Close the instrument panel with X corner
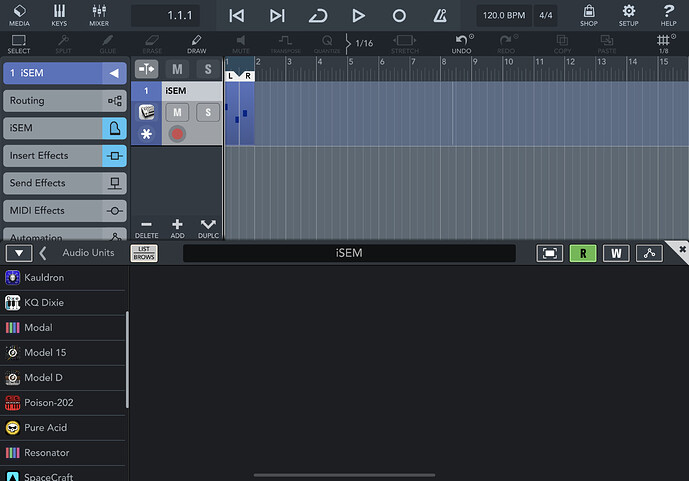Viewport: 689px width, 481px height. [x=682, y=249]
